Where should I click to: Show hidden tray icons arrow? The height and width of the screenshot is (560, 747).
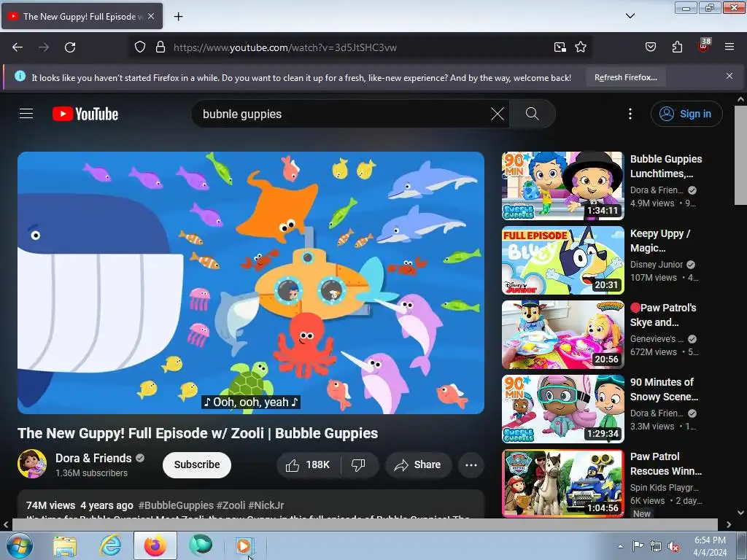click(620, 546)
